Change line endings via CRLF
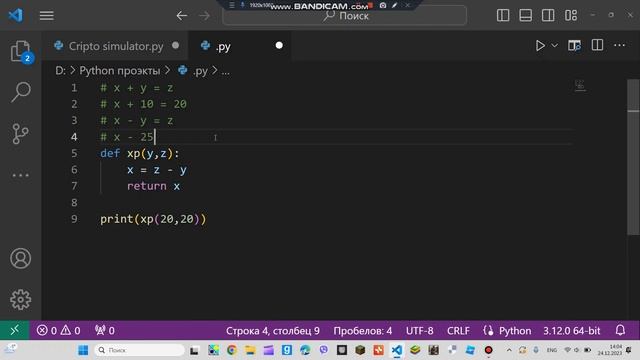640x360 pixels. pyautogui.click(x=458, y=331)
